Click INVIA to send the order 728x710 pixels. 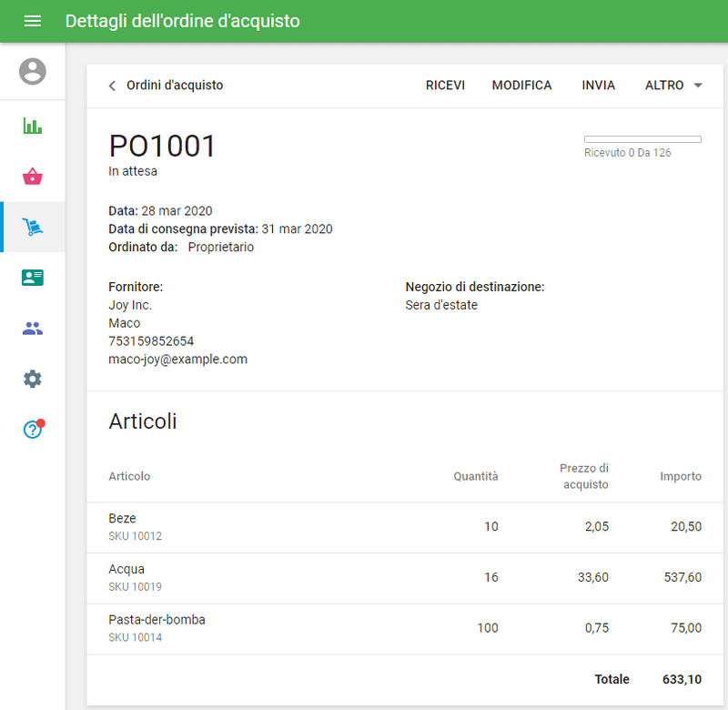598,86
